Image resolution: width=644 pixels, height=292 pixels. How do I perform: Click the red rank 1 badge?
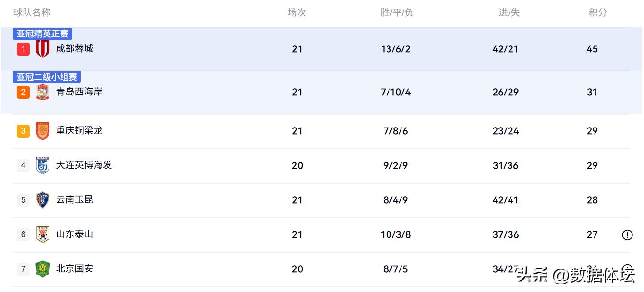pos(23,49)
